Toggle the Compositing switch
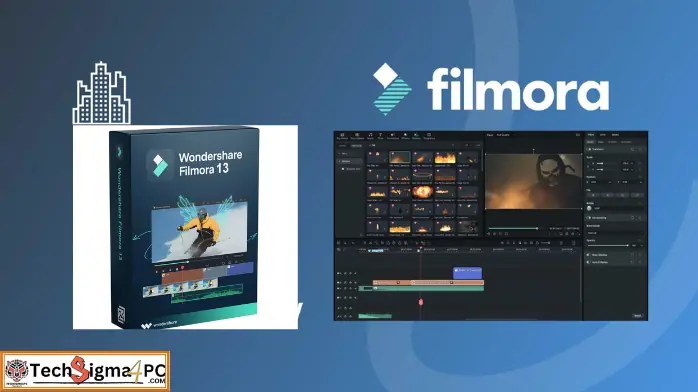The image size is (698, 392). coord(589,218)
